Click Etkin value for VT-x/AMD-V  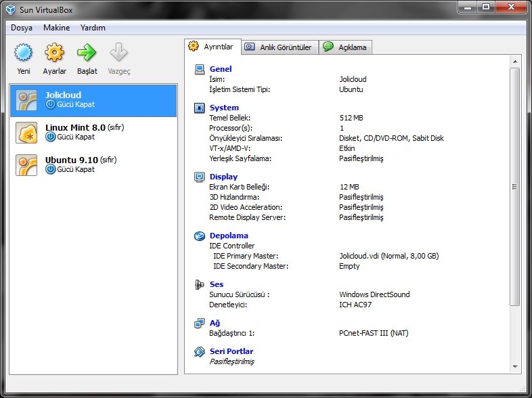tap(347, 148)
